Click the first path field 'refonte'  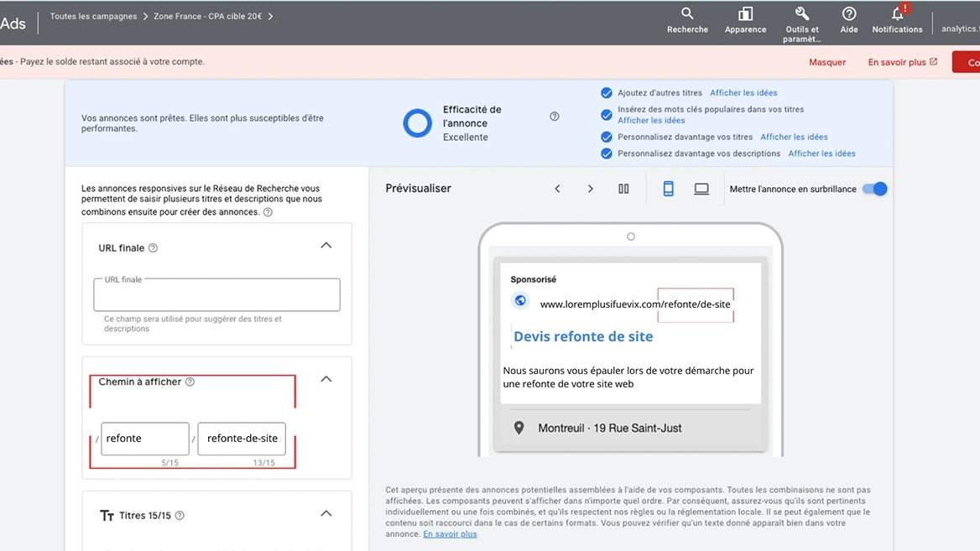pos(145,439)
